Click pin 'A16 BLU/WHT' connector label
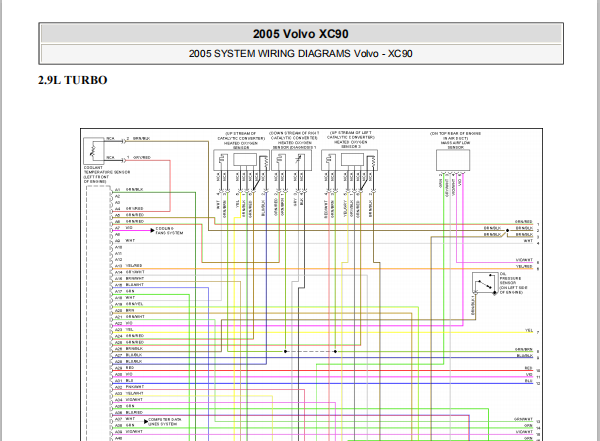 point(129,285)
